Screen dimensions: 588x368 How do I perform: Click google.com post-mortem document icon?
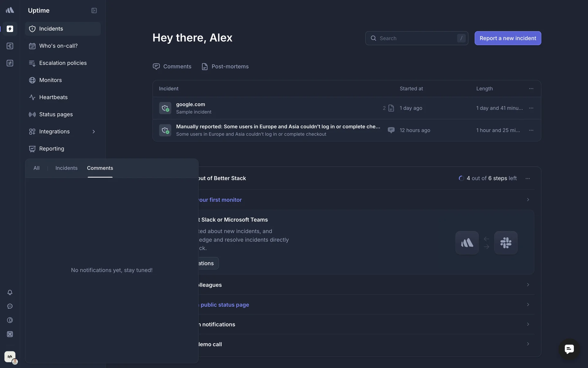(391, 108)
